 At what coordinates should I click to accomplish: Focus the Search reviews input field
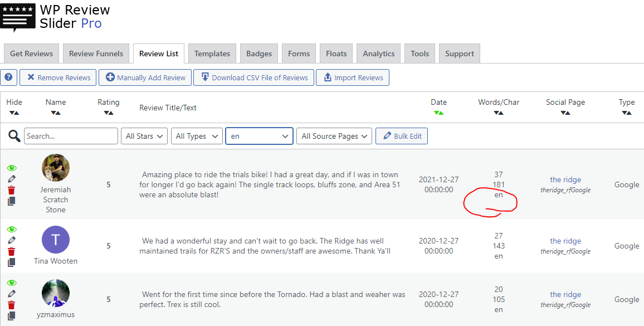pyautogui.click(x=71, y=136)
